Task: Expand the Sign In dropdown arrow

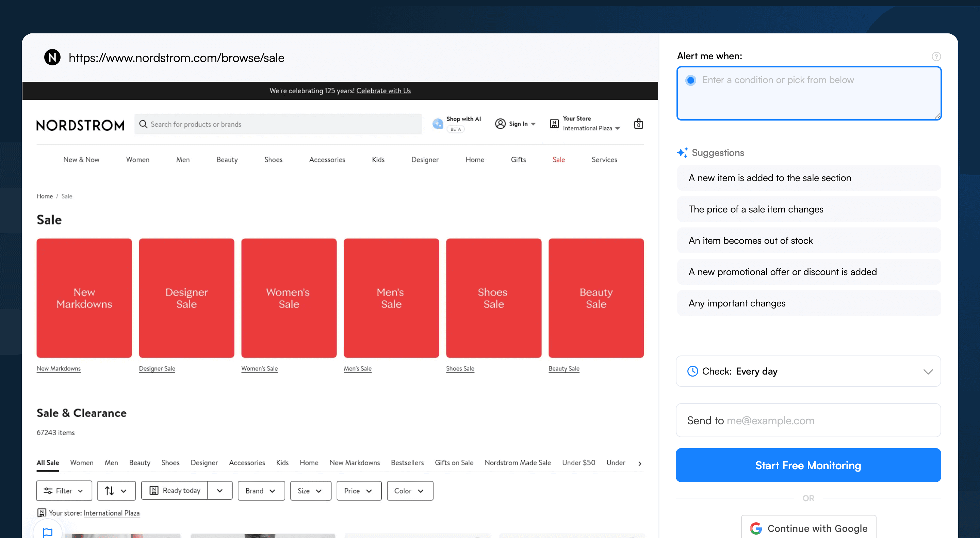Action: (533, 124)
